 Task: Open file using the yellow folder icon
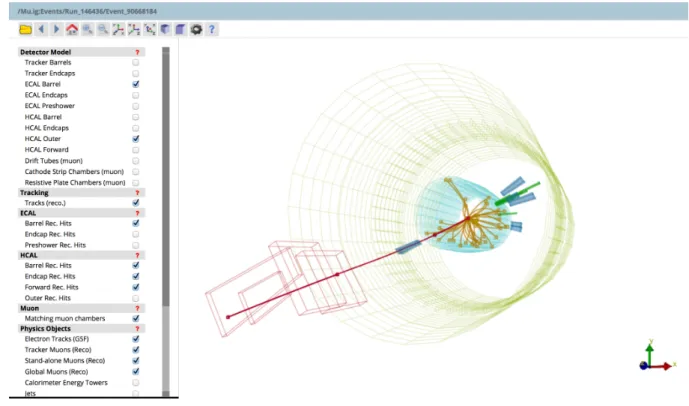click(x=25, y=29)
